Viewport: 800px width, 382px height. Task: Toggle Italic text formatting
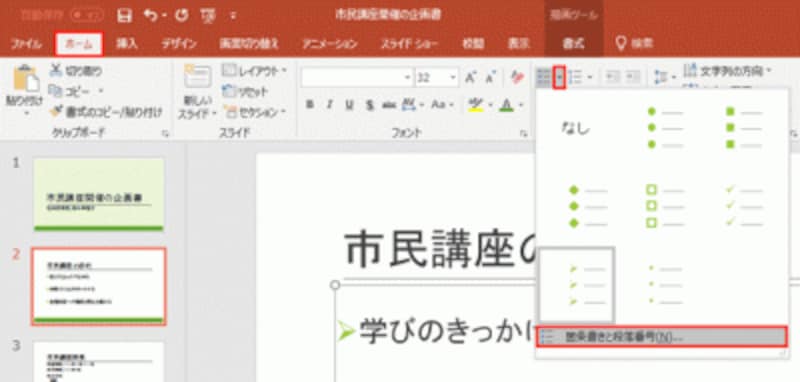[330, 105]
